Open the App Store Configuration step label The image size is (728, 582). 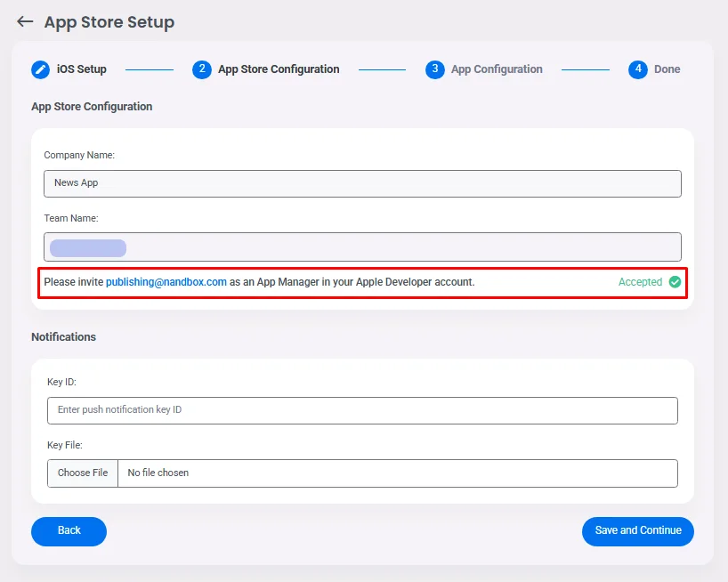[279, 69]
